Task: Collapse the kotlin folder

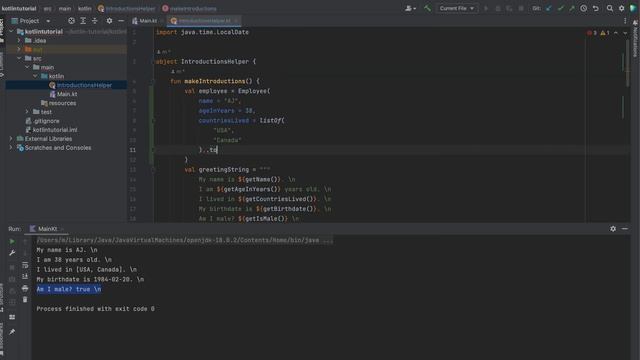Action: point(36,76)
